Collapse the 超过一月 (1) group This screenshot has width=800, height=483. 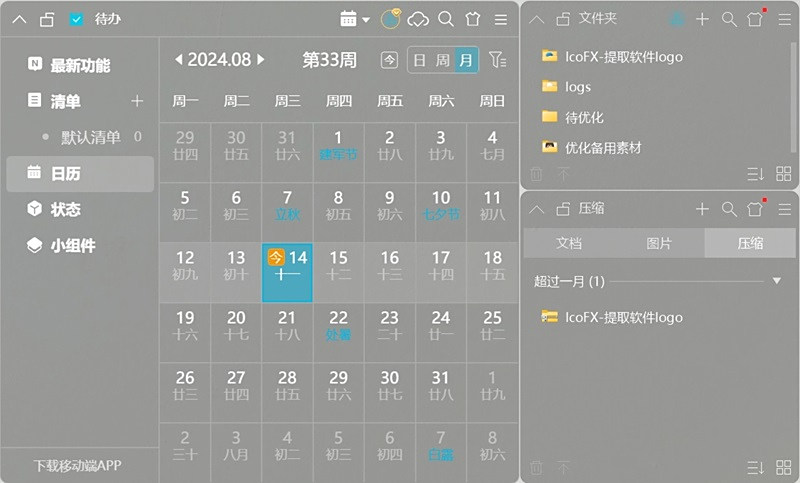coord(777,281)
